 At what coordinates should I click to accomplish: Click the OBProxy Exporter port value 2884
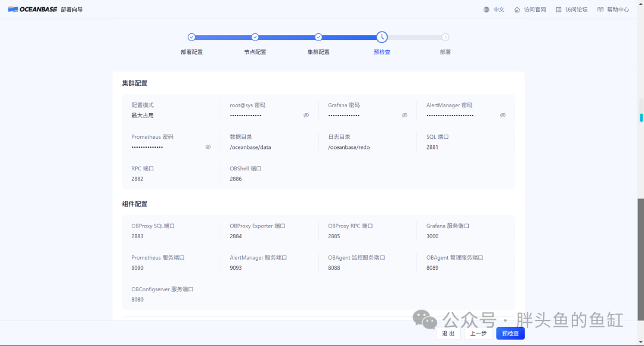coord(236,236)
